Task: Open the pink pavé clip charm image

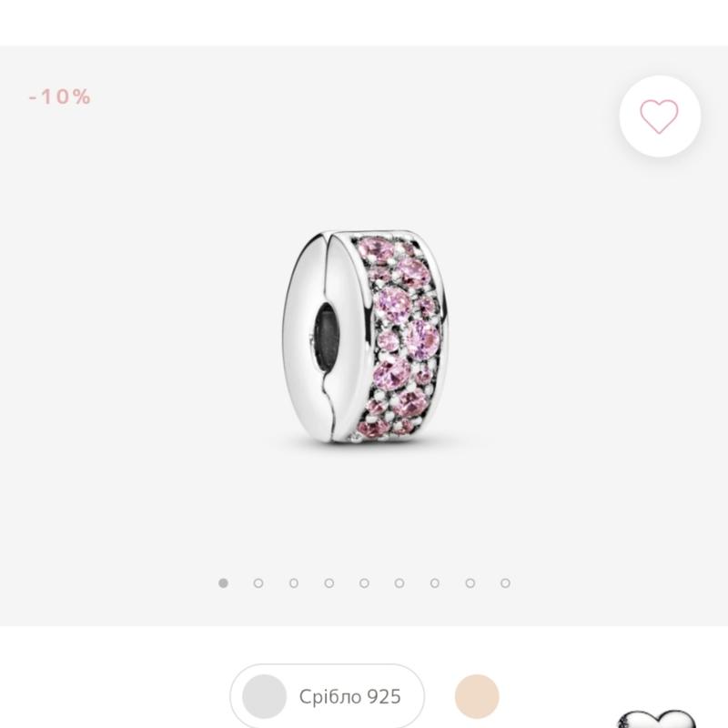Action: [365, 336]
